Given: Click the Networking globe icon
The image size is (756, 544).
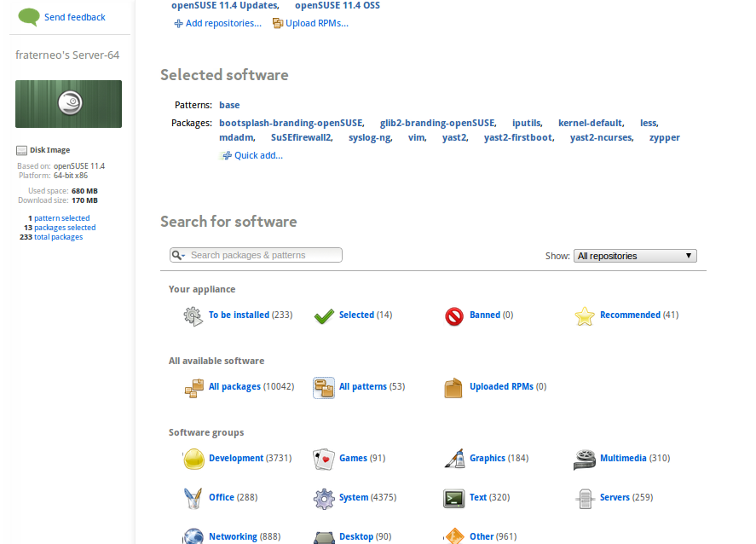Looking at the screenshot, I should click(193, 536).
